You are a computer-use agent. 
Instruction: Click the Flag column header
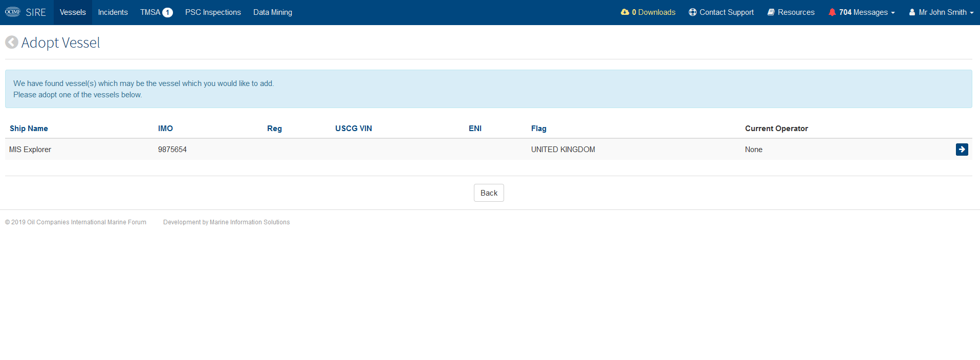click(539, 129)
